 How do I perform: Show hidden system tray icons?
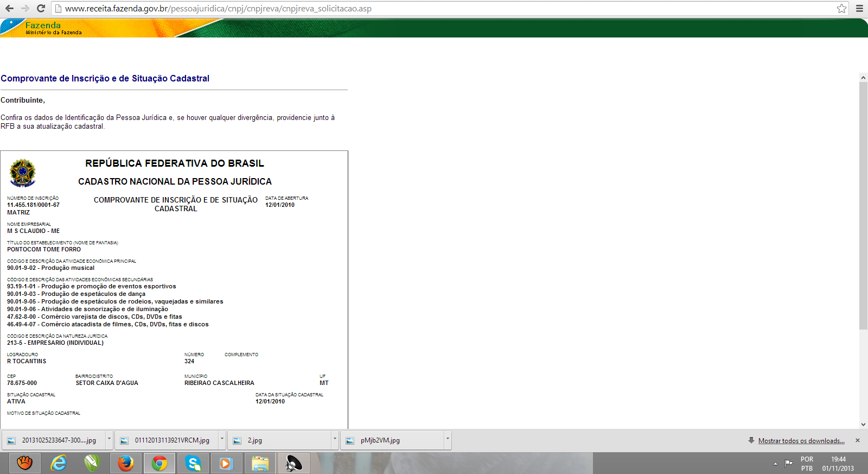(x=775, y=464)
